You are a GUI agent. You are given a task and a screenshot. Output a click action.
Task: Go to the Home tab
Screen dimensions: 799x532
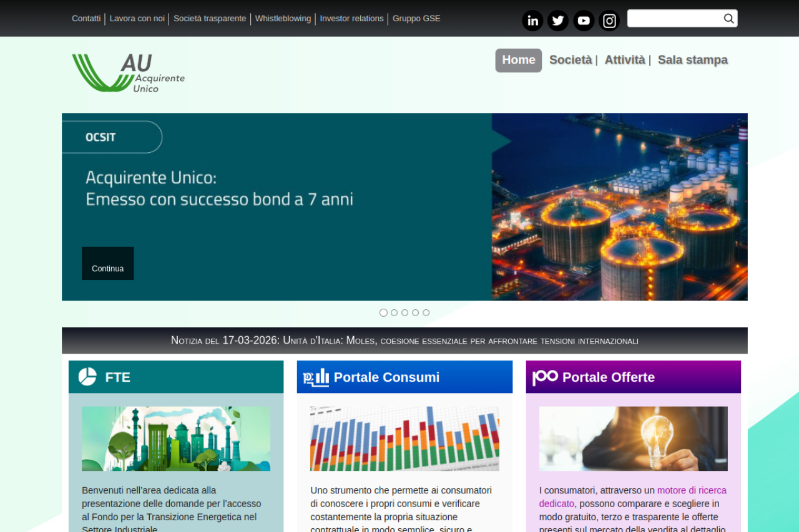(x=518, y=60)
